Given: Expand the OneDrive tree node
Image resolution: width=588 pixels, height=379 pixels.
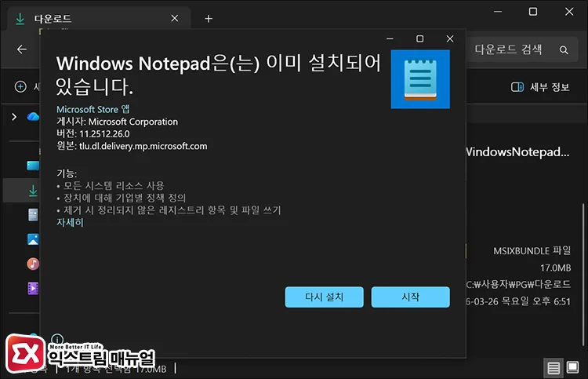Looking at the screenshot, I should [x=14, y=117].
